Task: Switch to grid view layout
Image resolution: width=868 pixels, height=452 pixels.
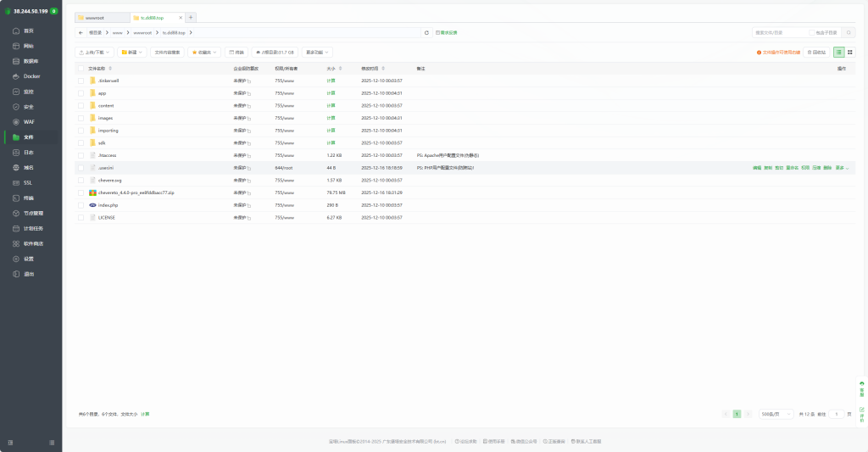Action: (850, 52)
